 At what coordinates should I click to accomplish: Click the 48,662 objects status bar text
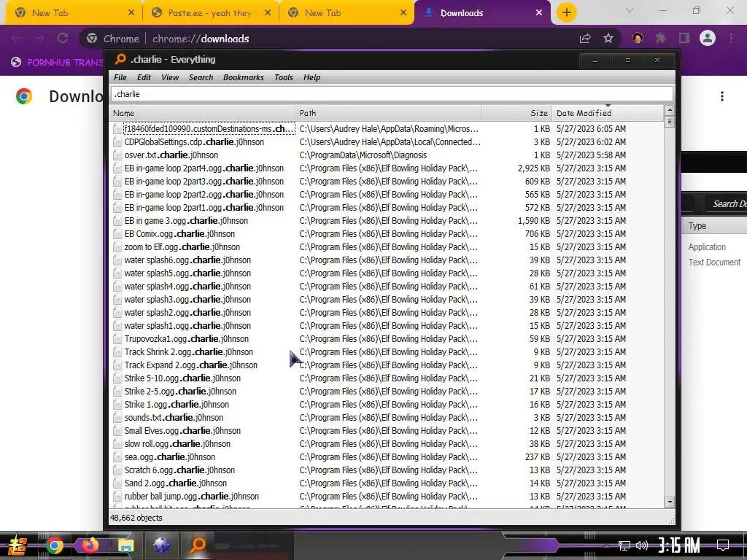click(x=136, y=518)
